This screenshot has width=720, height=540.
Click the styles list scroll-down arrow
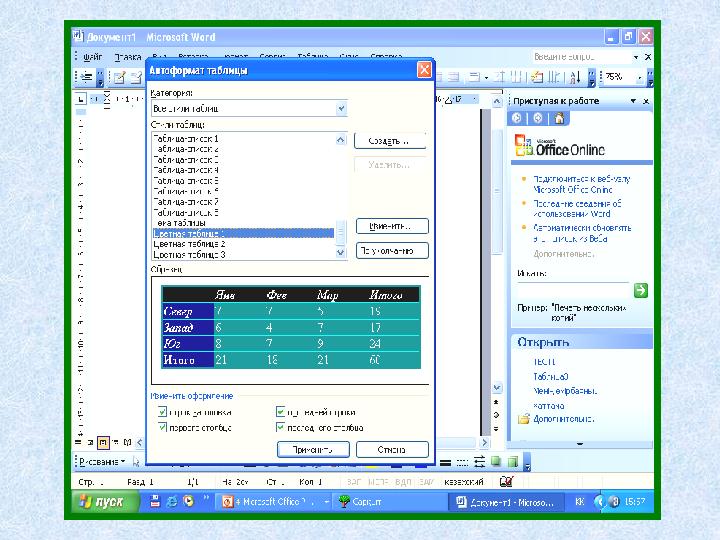click(341, 252)
